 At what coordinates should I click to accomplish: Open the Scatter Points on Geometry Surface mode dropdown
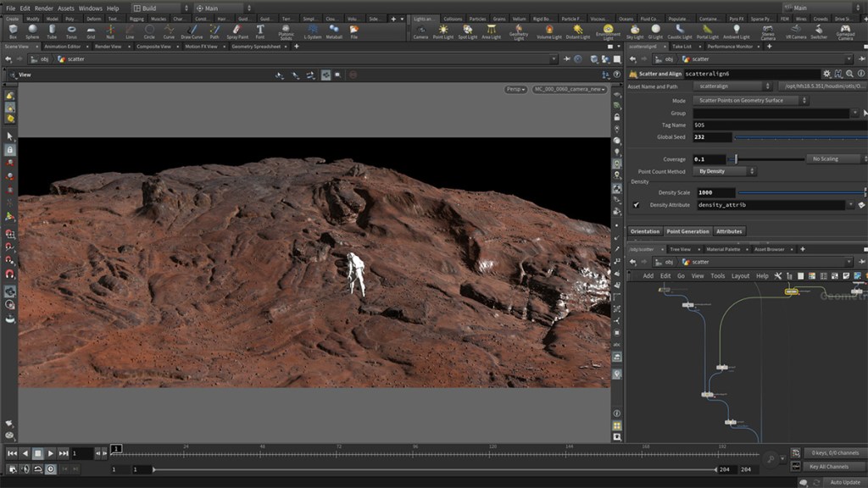click(x=746, y=99)
